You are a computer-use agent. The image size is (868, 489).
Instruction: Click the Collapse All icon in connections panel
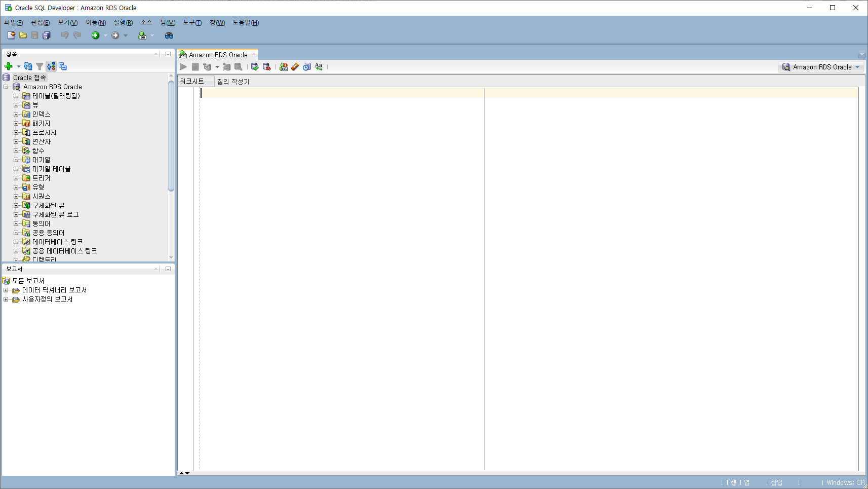63,66
